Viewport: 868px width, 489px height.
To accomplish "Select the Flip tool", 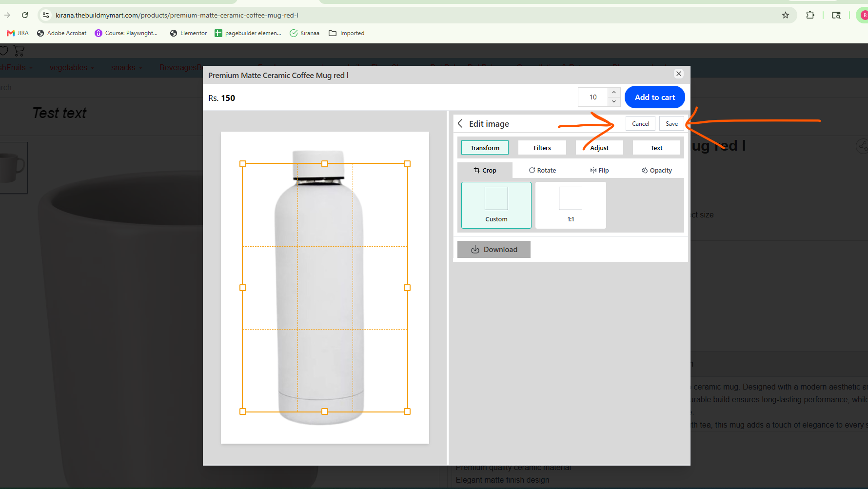I will 599,170.
